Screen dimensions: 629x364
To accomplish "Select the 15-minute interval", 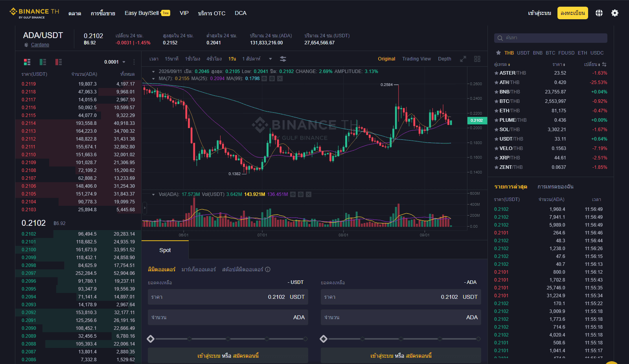I will (x=171, y=59).
